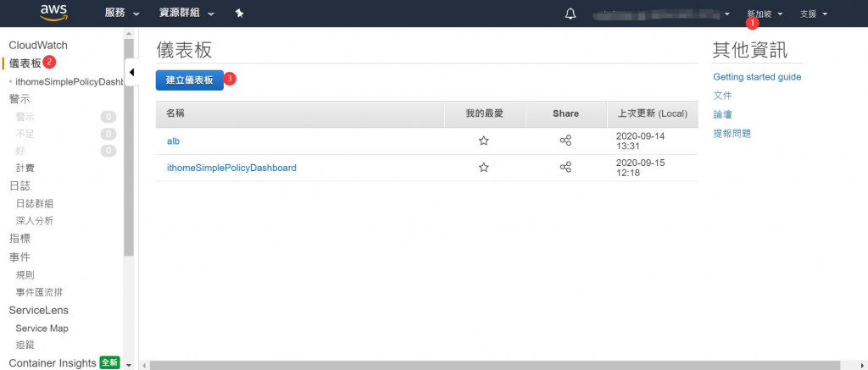
Task: Open the 支援 support menu
Action: (813, 14)
